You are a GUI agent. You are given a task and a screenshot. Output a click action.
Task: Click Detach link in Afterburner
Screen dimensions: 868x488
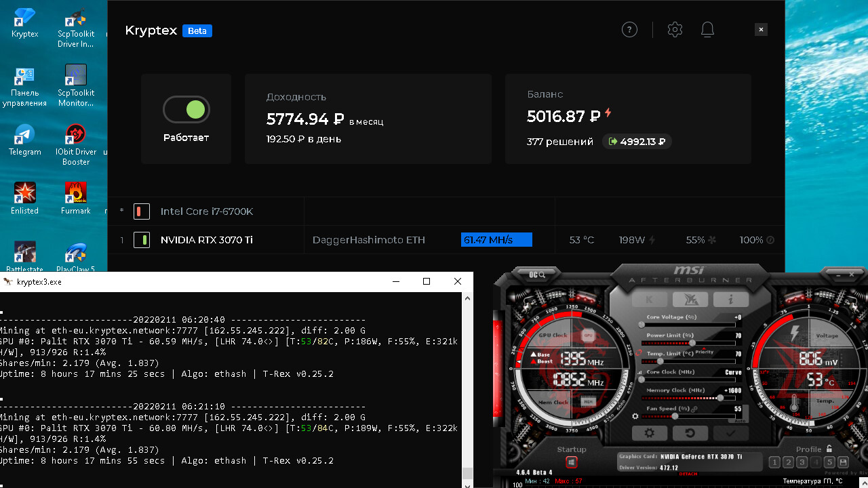[x=688, y=473]
